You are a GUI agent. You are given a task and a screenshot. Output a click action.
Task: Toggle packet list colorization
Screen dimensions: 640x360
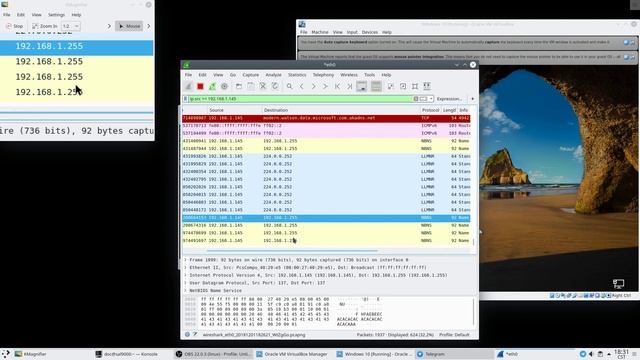pyautogui.click(x=376, y=86)
